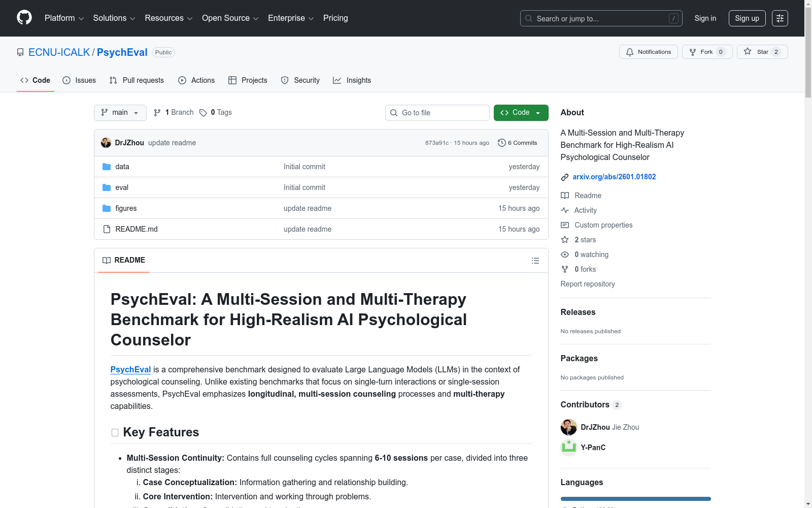Click the eval folder icon
Viewport: 812px width, 508px height.
[107, 187]
